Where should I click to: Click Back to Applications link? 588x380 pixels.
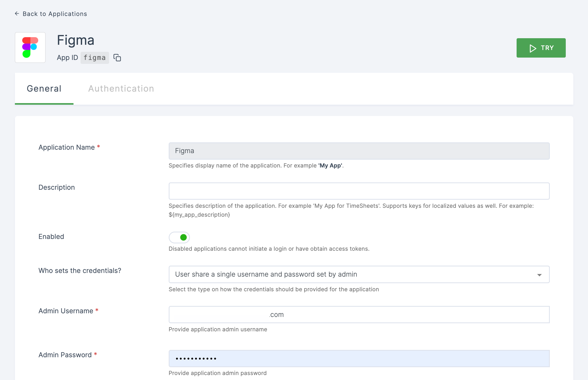click(x=51, y=14)
